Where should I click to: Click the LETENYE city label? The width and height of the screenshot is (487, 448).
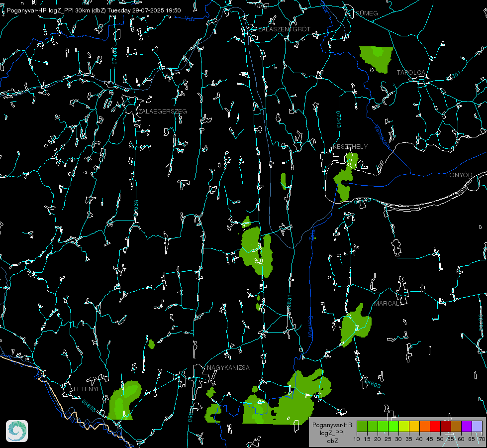pos(87,389)
